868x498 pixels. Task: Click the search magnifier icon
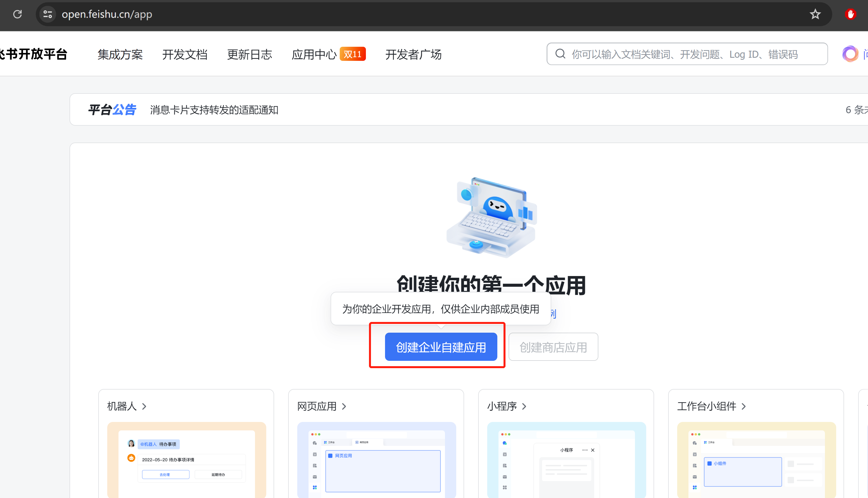(x=560, y=54)
